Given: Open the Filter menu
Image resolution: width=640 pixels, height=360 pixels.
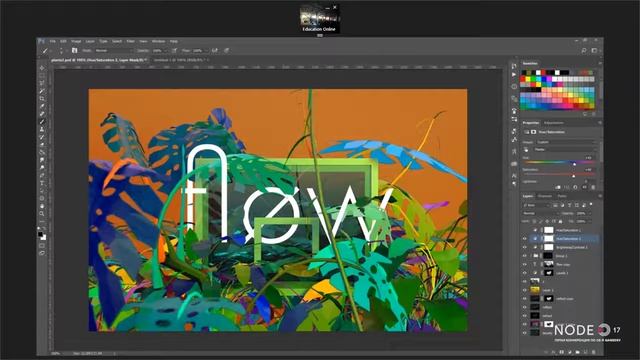Looking at the screenshot, I should pyautogui.click(x=130, y=41).
